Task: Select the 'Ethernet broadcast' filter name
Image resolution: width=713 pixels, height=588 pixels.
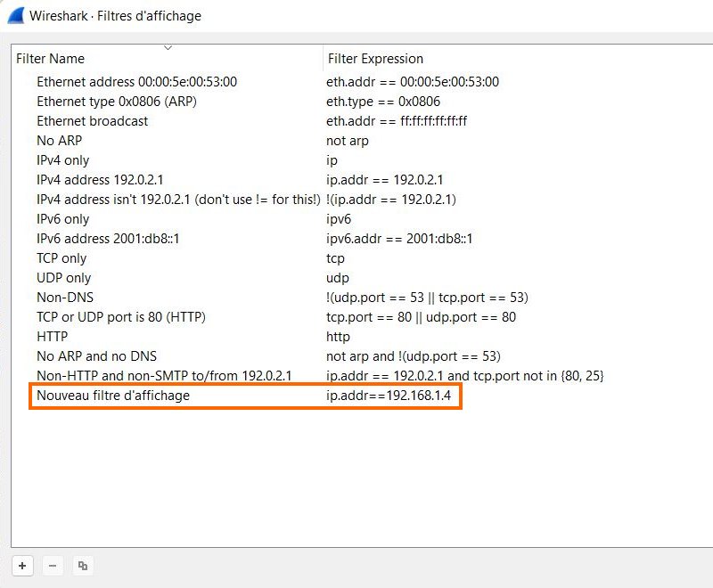Action: pos(93,121)
